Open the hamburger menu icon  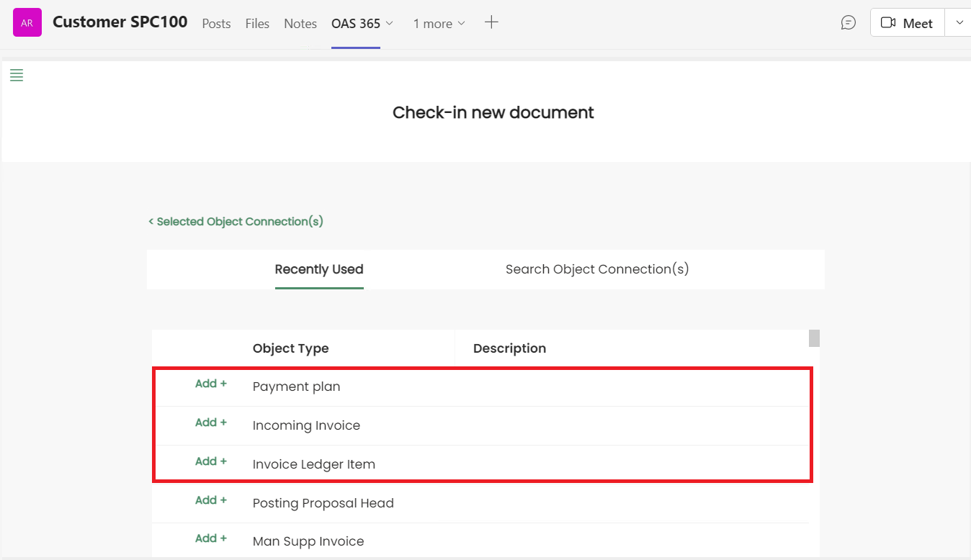point(17,76)
